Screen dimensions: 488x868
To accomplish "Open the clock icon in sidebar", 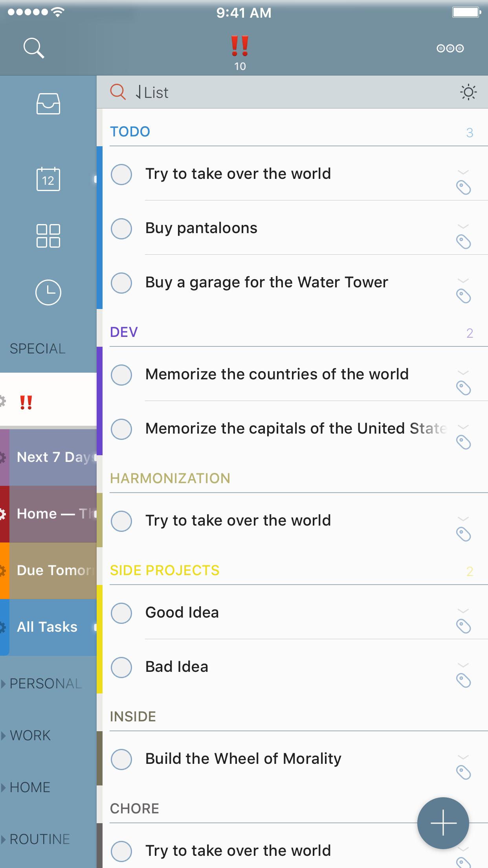I will coord(48,292).
